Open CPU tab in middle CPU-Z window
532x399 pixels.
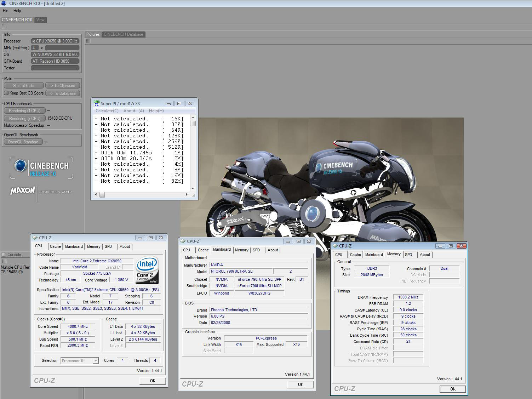(187, 250)
